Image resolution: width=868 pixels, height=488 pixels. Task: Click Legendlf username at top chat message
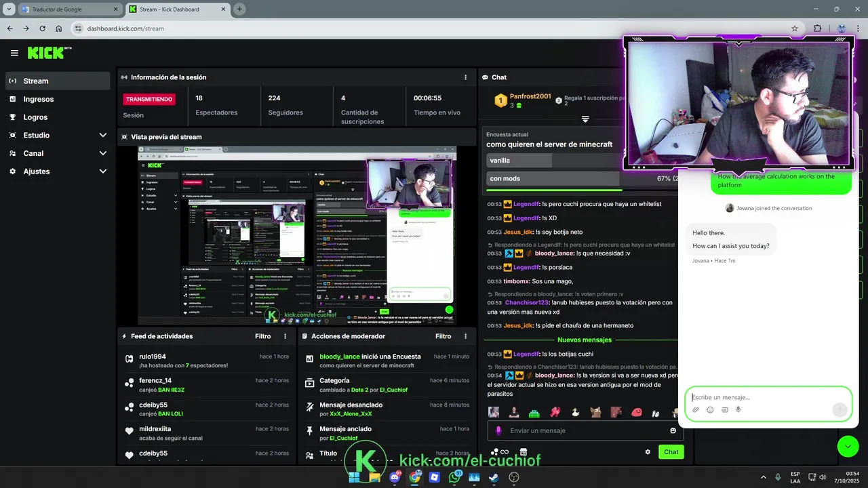pyautogui.click(x=526, y=204)
